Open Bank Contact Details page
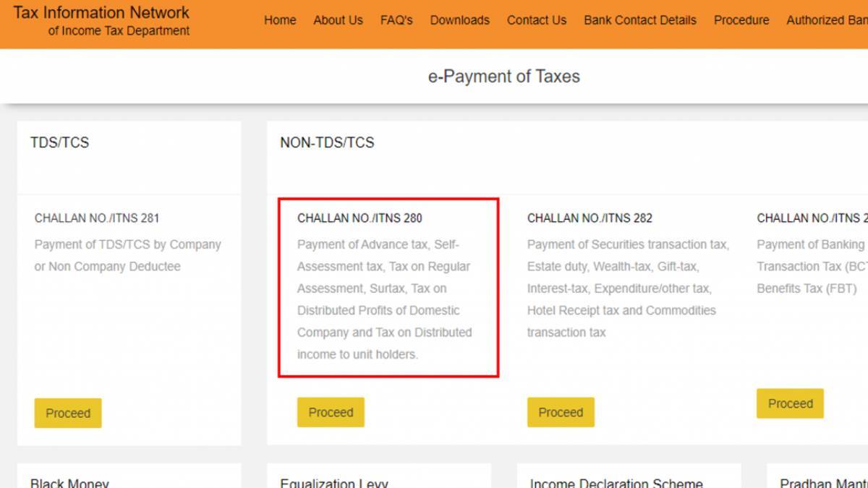This screenshot has height=488, width=868. [x=640, y=20]
